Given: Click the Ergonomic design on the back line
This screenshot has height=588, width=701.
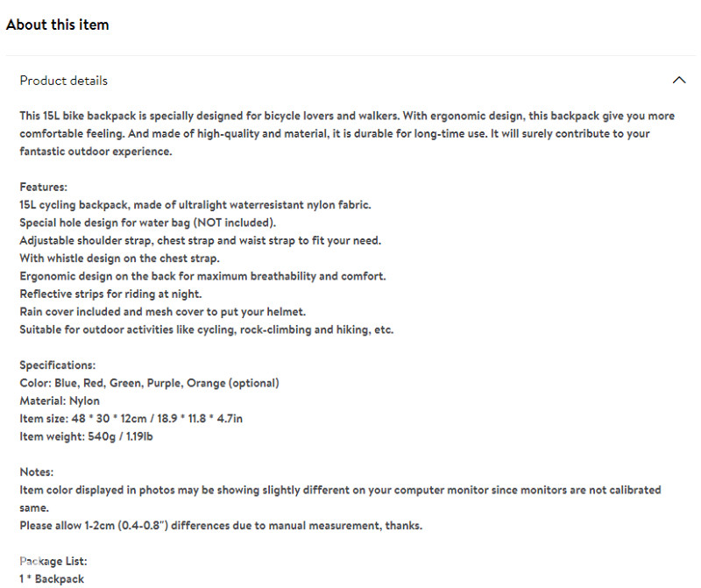Looking at the screenshot, I should coord(202,276).
